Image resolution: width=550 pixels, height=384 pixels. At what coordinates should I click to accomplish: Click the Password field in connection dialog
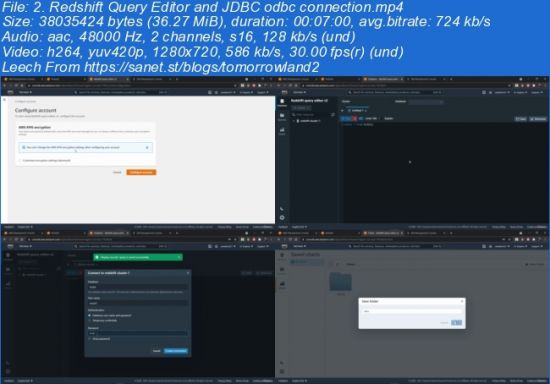click(x=138, y=333)
